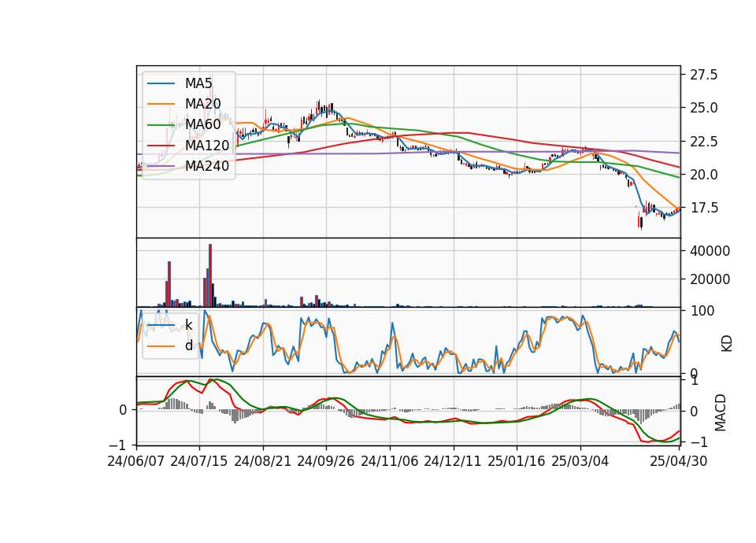Click the 20000 volume axis label
This screenshot has height=543, width=756.
710,279
